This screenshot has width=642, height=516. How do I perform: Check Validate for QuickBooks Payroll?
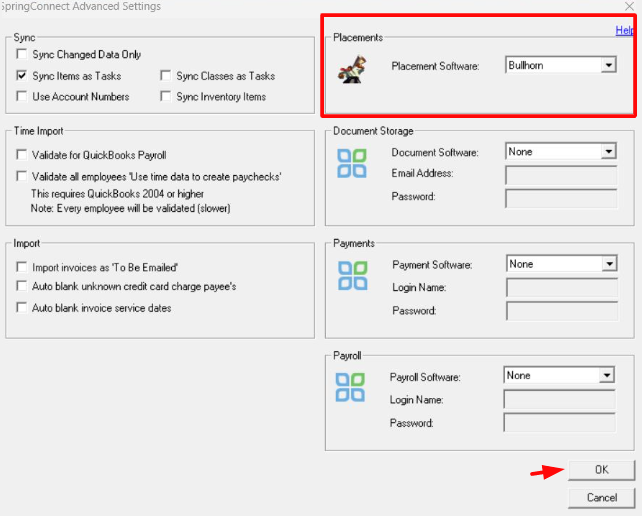(x=22, y=155)
